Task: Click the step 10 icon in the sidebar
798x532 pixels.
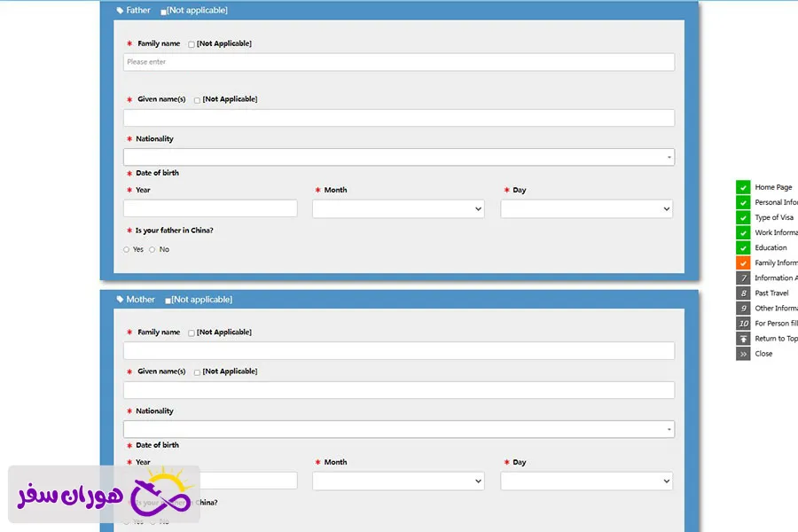Action: click(743, 324)
